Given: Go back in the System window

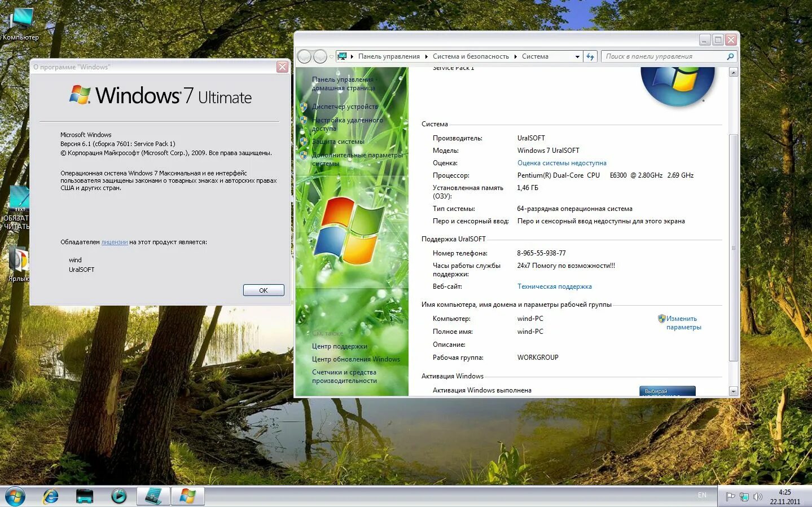Looking at the screenshot, I should click(305, 56).
